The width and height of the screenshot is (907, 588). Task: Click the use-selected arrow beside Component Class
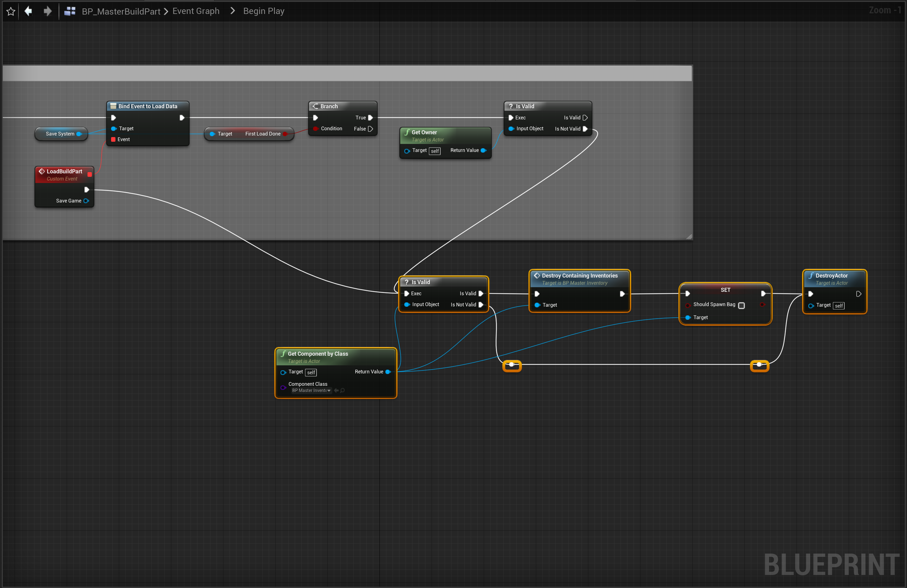336,390
